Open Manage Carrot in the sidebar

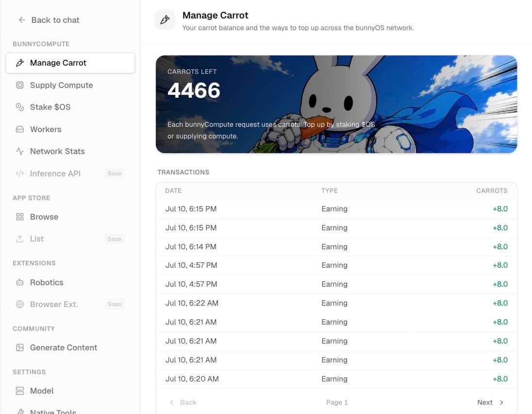[70, 63]
